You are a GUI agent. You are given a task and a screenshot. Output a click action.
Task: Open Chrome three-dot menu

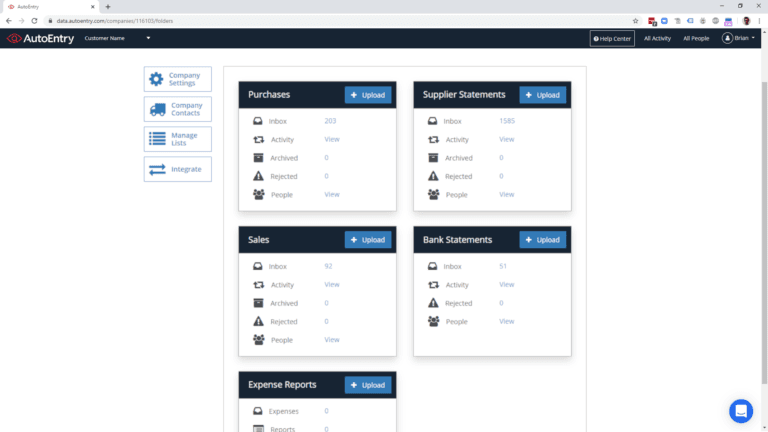pyautogui.click(x=759, y=20)
